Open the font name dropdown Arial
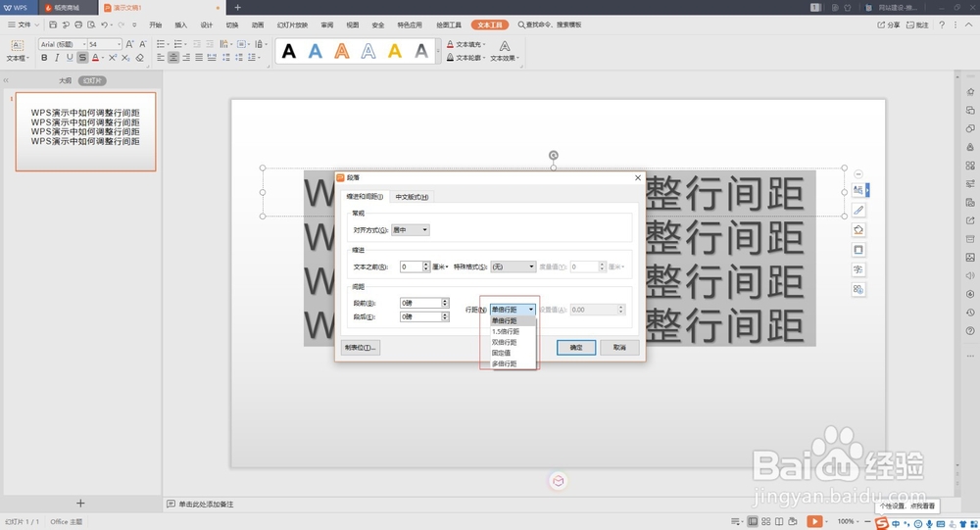 (x=84, y=44)
